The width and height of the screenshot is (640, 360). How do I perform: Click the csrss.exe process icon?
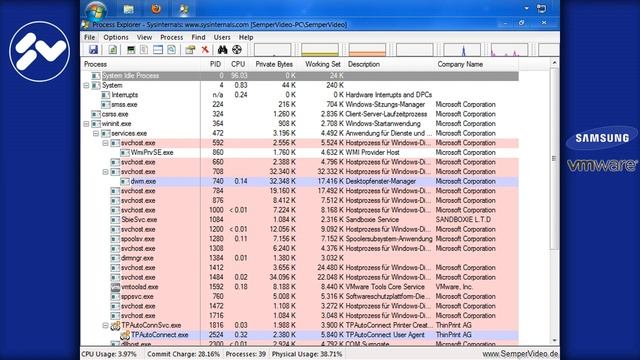click(96, 114)
